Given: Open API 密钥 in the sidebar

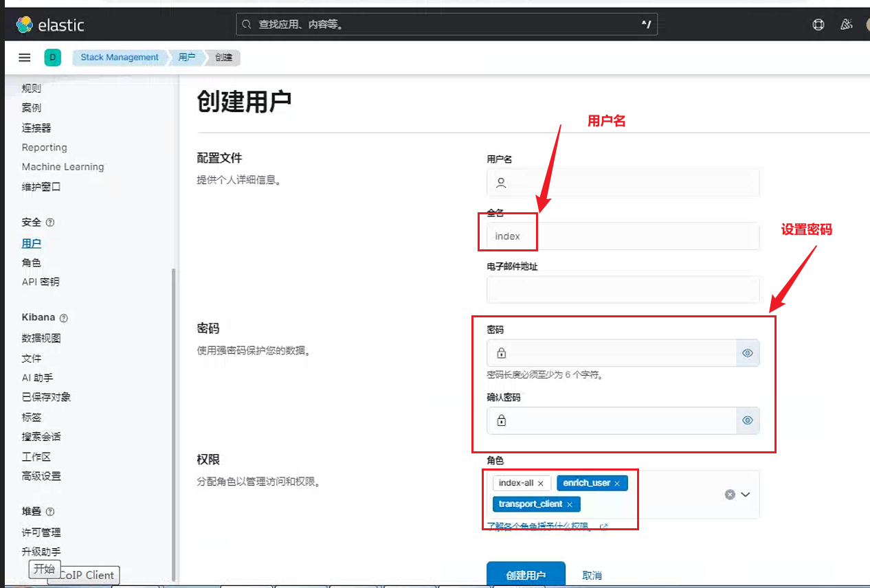Looking at the screenshot, I should tap(41, 282).
